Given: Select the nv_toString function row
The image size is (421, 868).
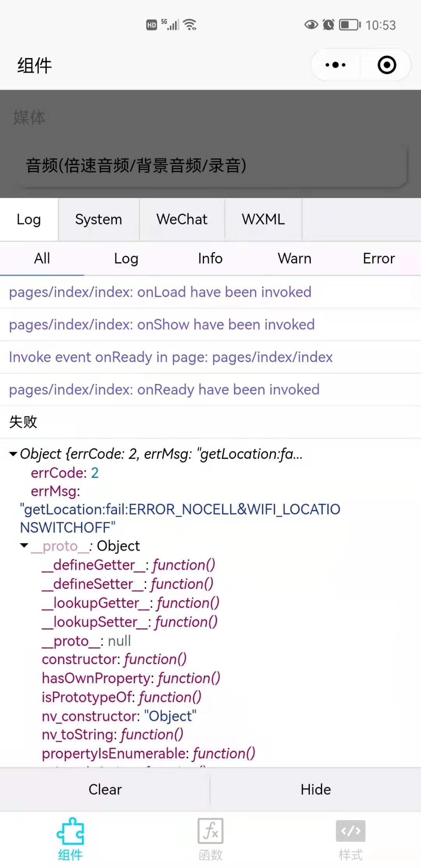Looking at the screenshot, I should [x=113, y=735].
